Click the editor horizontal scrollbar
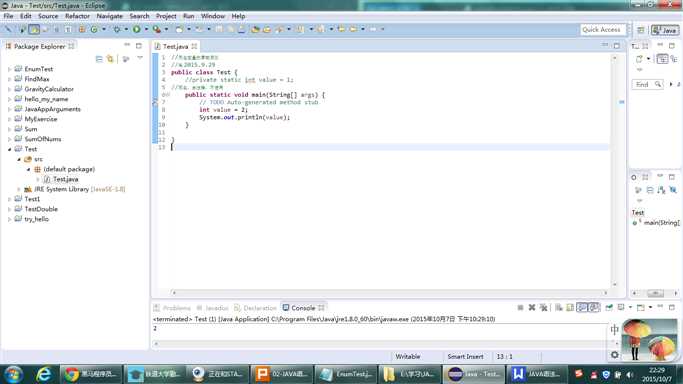The image size is (683, 384). click(x=389, y=293)
